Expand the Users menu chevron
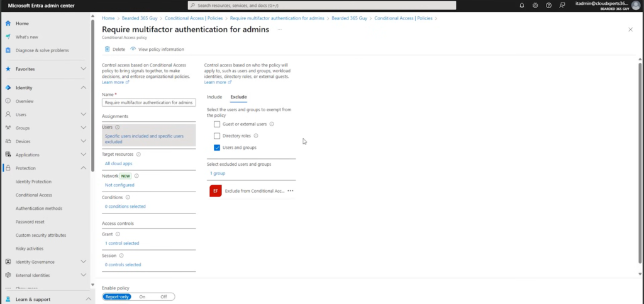This screenshot has height=304, width=644. 84,114
